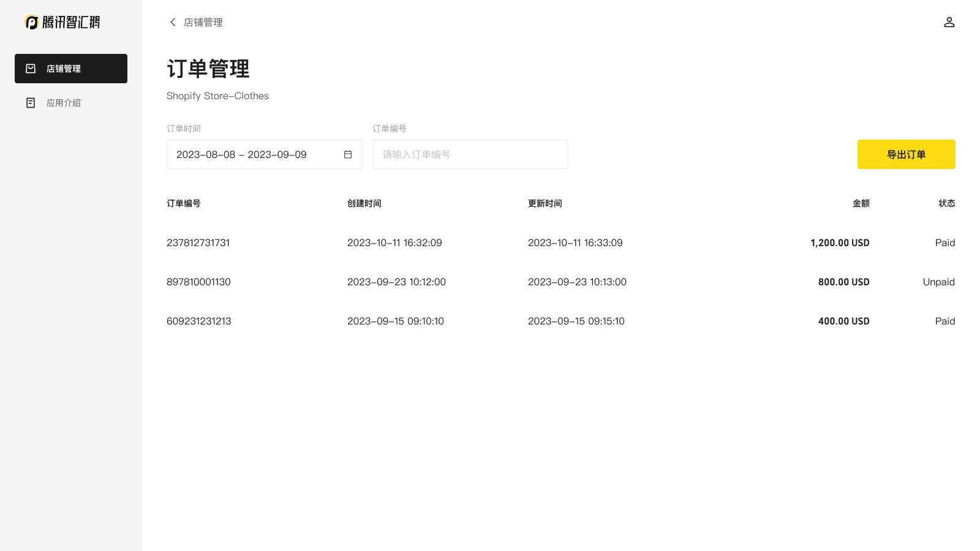The height and width of the screenshot is (551, 980).
Task: Click the 订单编号 column header
Action: coord(184,203)
